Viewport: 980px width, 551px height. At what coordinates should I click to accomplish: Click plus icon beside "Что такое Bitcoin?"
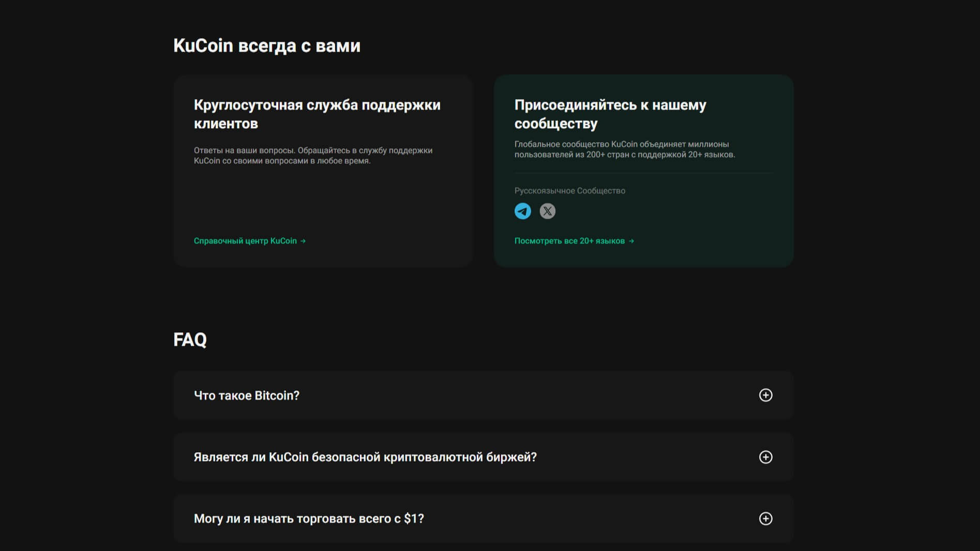point(765,395)
